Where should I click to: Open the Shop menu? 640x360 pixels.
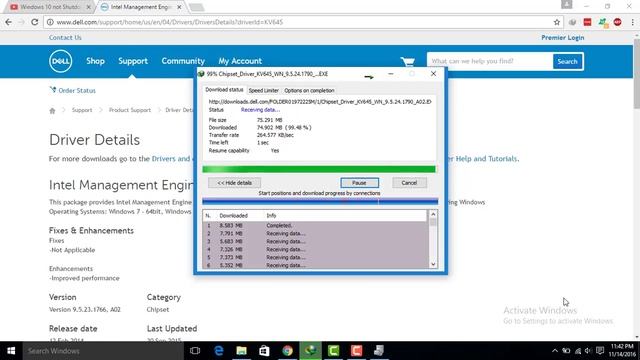(96, 61)
